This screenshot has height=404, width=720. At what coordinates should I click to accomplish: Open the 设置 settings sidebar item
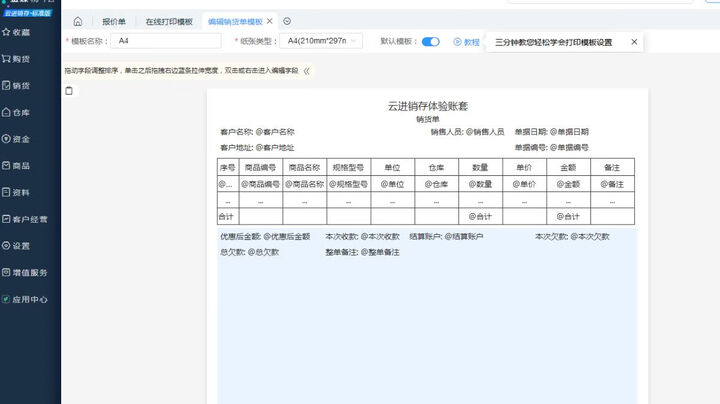click(x=18, y=245)
